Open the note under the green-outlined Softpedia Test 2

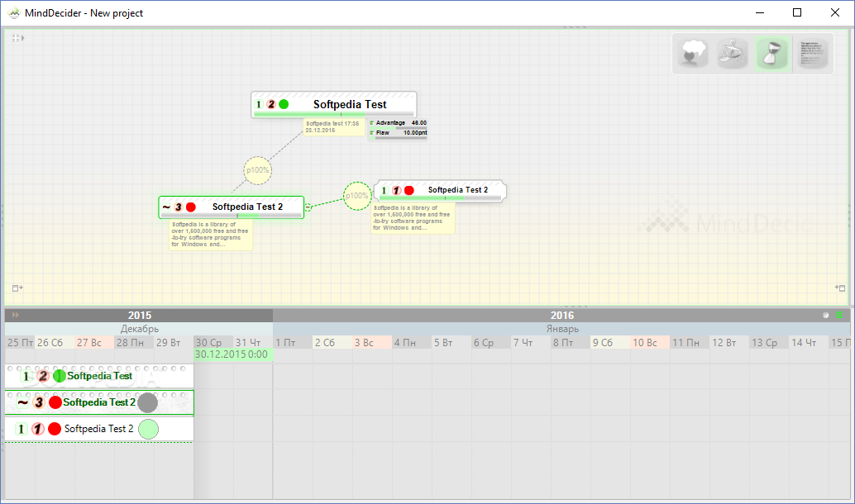coord(211,235)
